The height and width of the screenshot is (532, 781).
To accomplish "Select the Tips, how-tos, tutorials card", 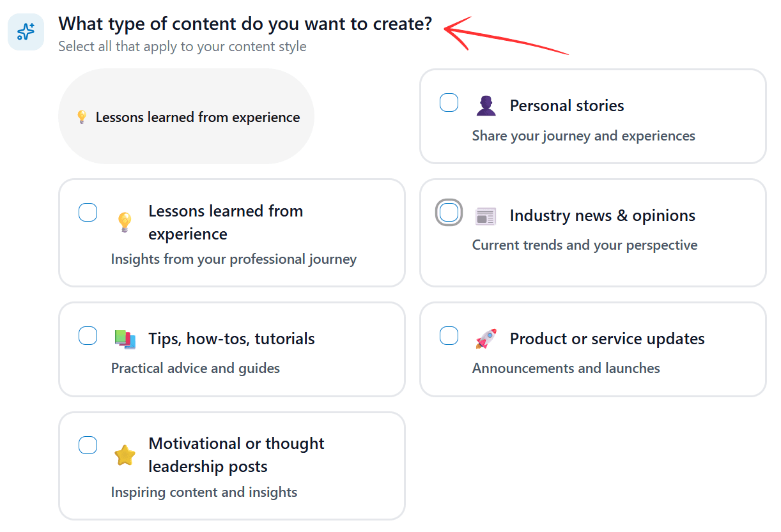I will (x=231, y=349).
